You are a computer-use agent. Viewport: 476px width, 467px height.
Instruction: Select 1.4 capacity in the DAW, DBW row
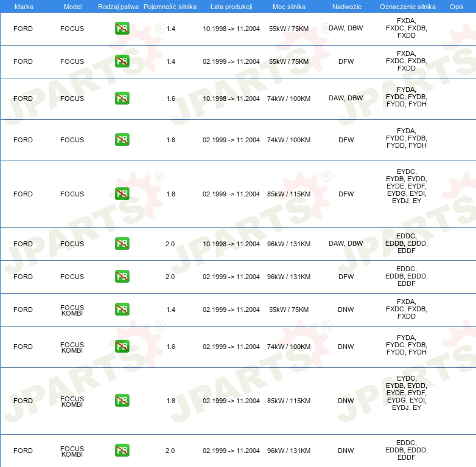(170, 29)
